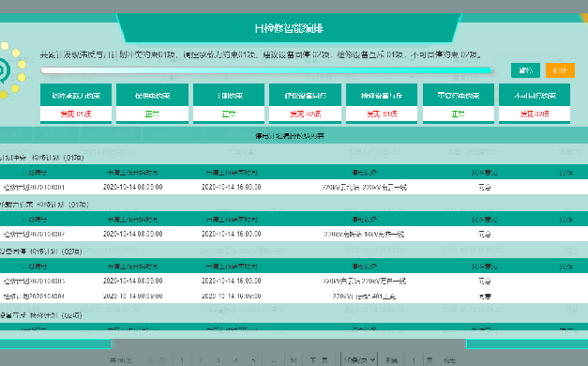Open the 10条/页 page size dropdown
This screenshot has width=588, height=366.
359,360
